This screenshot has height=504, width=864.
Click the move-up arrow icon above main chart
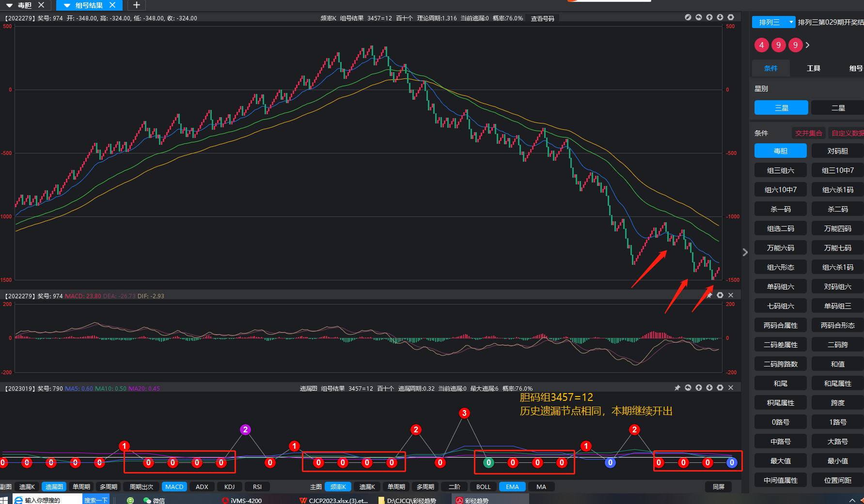click(709, 17)
